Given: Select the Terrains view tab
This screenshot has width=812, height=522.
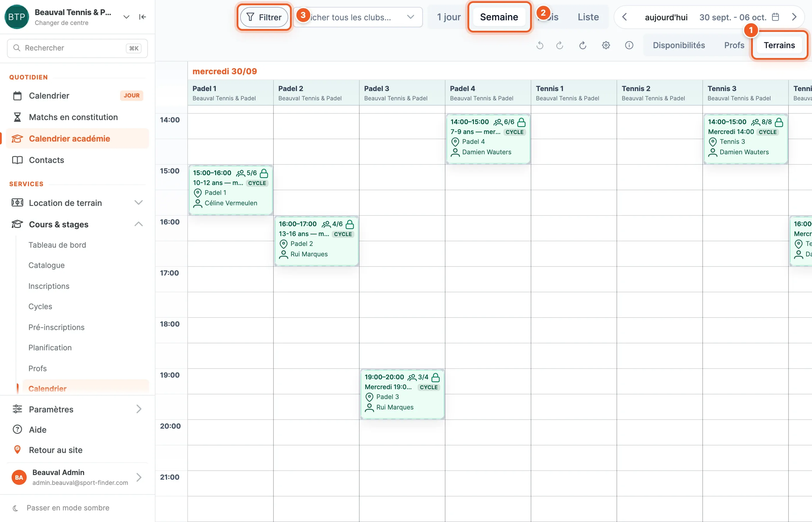Looking at the screenshot, I should coord(779,45).
